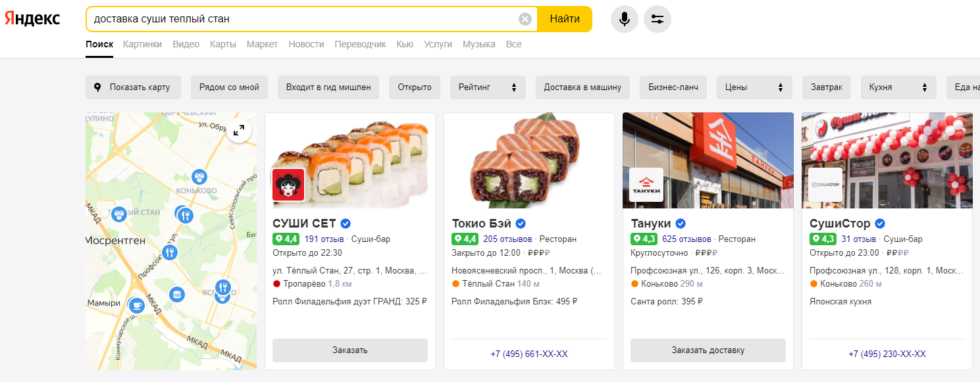Clear the search query with X icon

pyautogui.click(x=525, y=19)
